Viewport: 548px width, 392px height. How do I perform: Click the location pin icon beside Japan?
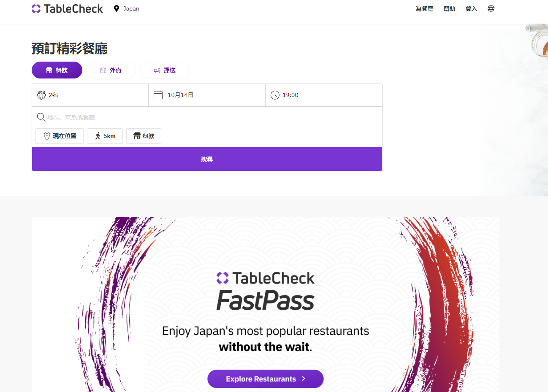117,8
